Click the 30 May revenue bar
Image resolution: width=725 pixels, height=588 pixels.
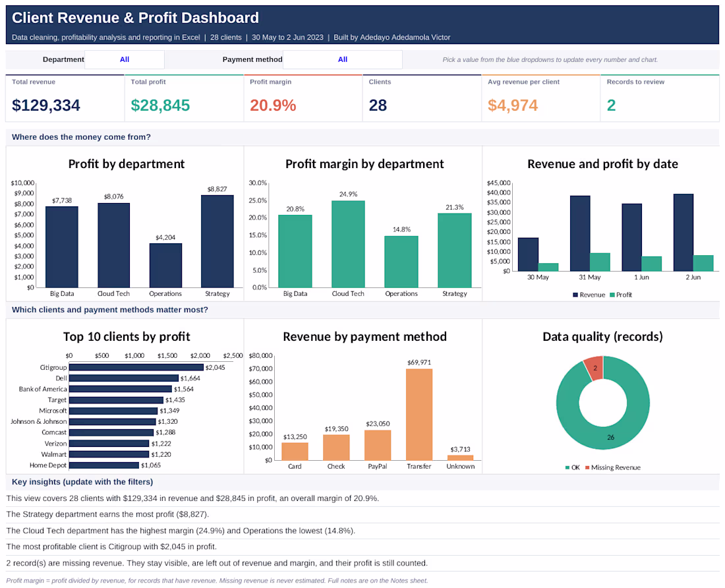coord(528,254)
